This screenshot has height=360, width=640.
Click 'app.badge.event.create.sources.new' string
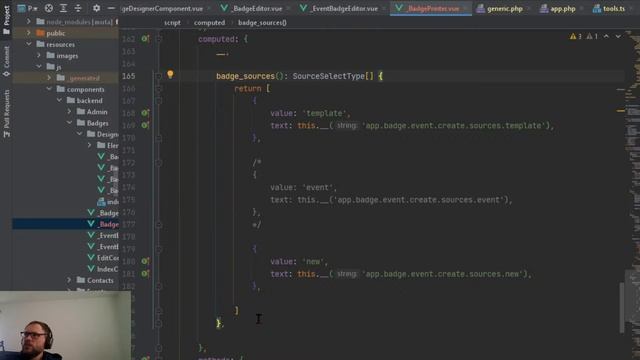pos(442,274)
